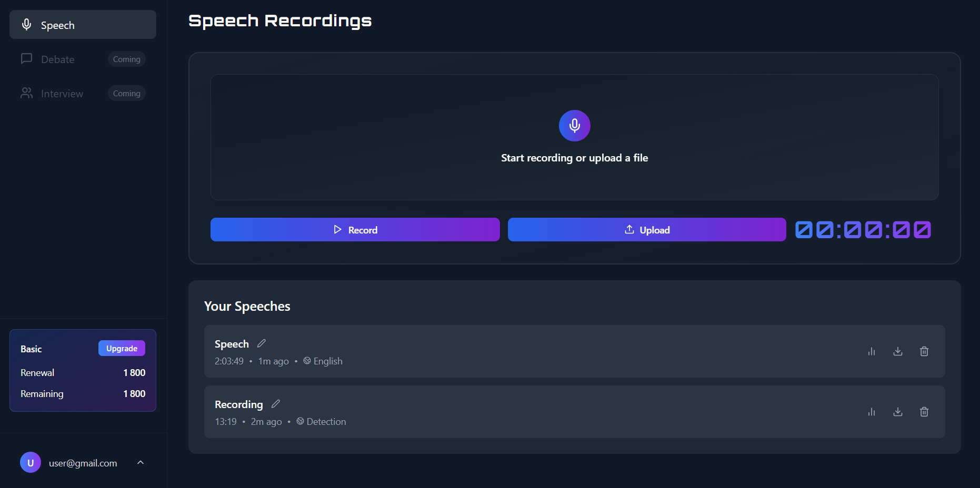Click the Basic plan label
The image size is (980, 488).
click(x=31, y=349)
